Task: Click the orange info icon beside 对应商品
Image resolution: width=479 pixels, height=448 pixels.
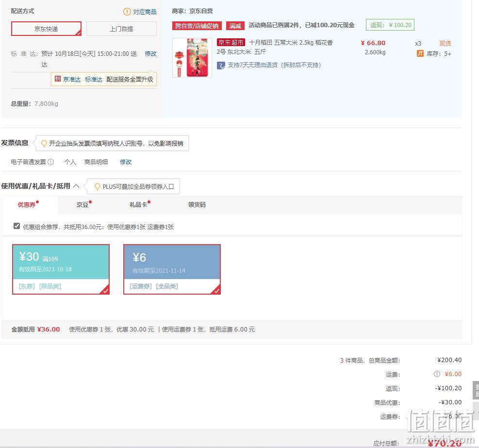Action: pos(127,12)
